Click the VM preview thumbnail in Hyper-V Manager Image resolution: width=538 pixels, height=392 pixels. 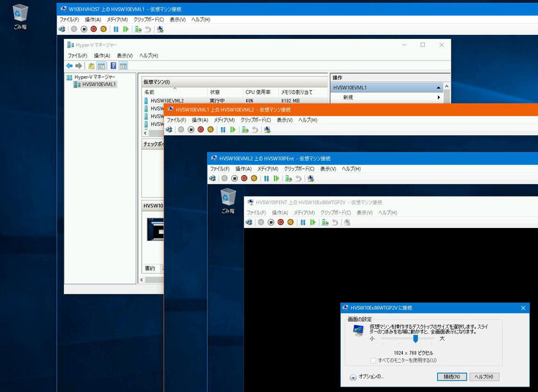click(x=155, y=229)
